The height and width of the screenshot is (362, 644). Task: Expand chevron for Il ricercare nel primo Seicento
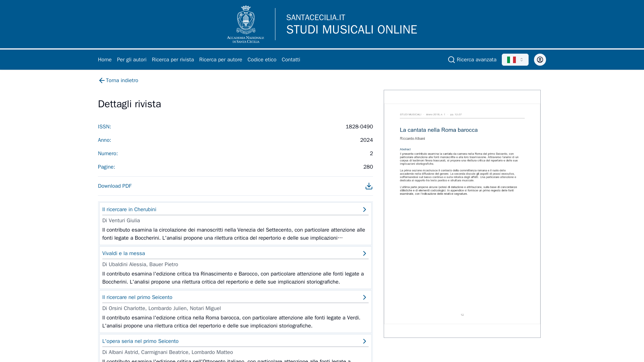click(x=364, y=297)
